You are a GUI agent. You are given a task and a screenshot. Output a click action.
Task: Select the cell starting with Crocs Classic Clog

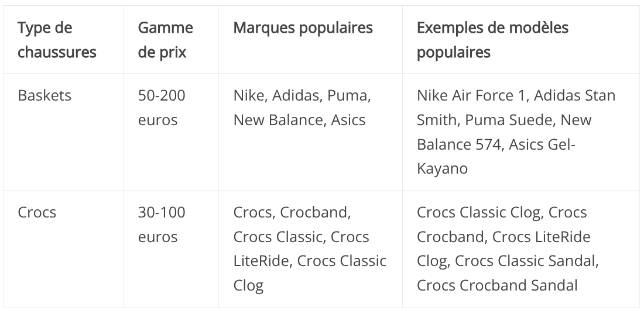[521, 248]
